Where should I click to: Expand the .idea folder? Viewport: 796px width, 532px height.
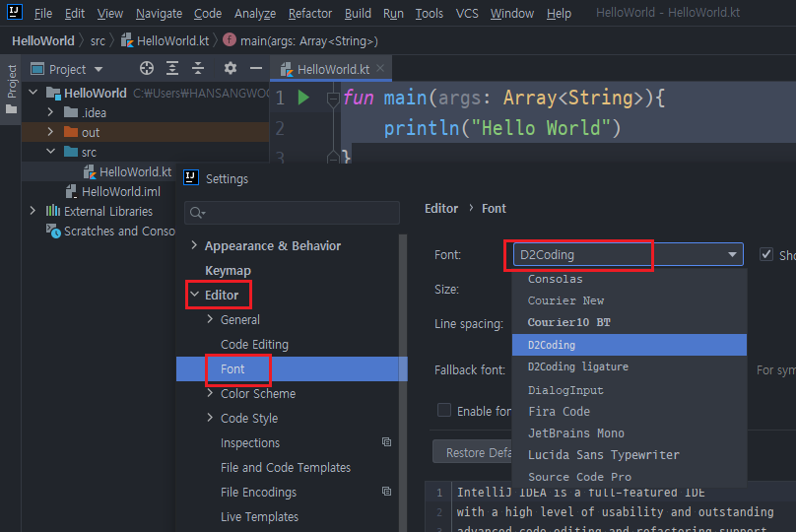(50, 111)
